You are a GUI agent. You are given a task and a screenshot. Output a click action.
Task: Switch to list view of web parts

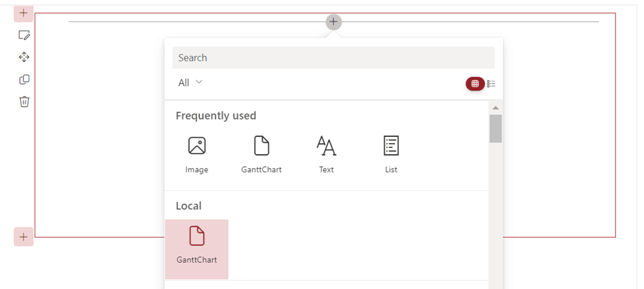(x=491, y=84)
